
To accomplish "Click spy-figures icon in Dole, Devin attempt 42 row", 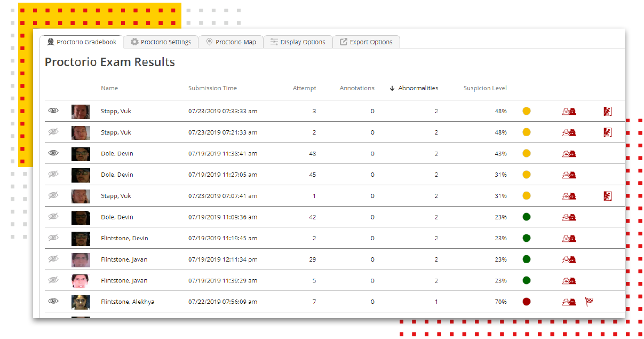I will coord(569,217).
